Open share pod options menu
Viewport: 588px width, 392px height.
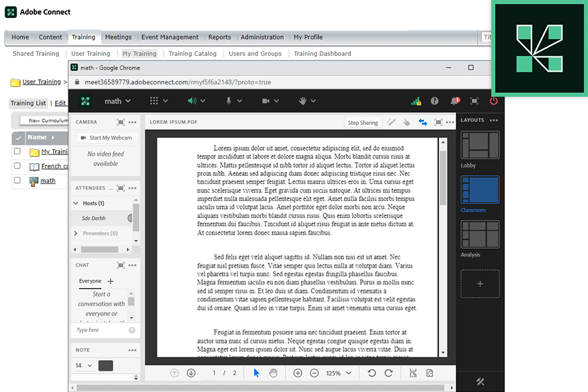pyautogui.click(x=450, y=123)
